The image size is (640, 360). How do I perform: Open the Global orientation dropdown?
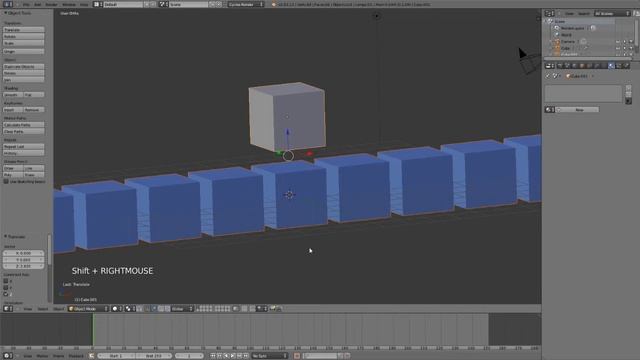[x=181, y=309]
